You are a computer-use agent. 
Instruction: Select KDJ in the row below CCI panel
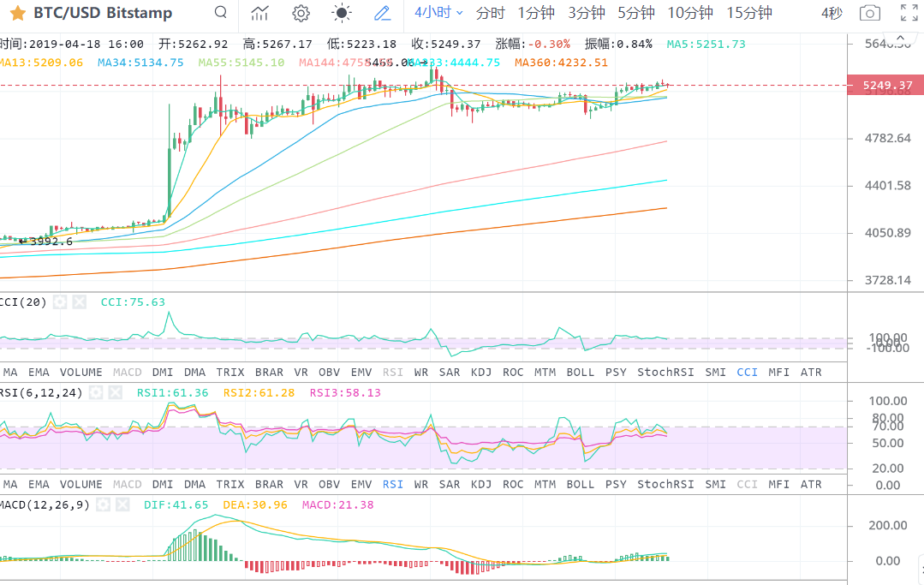[x=481, y=373]
